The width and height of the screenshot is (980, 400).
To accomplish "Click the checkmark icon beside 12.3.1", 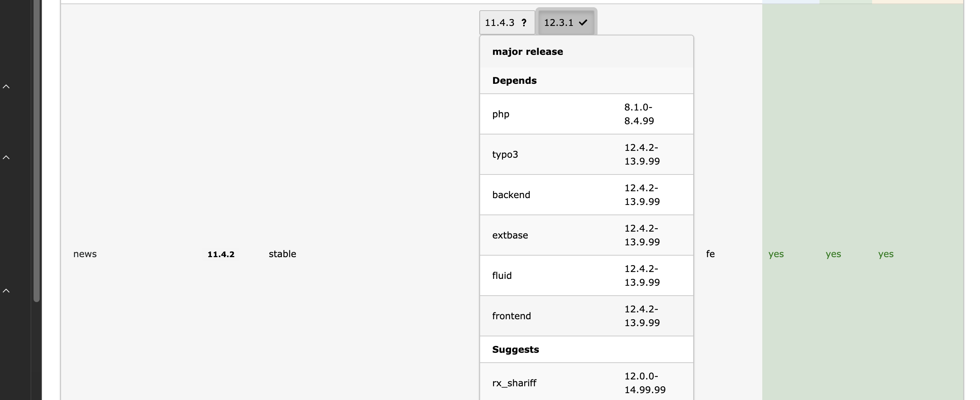I will (x=583, y=23).
